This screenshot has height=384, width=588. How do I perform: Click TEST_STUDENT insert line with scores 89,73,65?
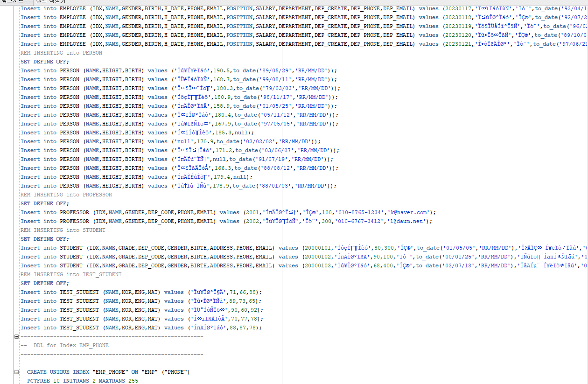tap(141, 301)
